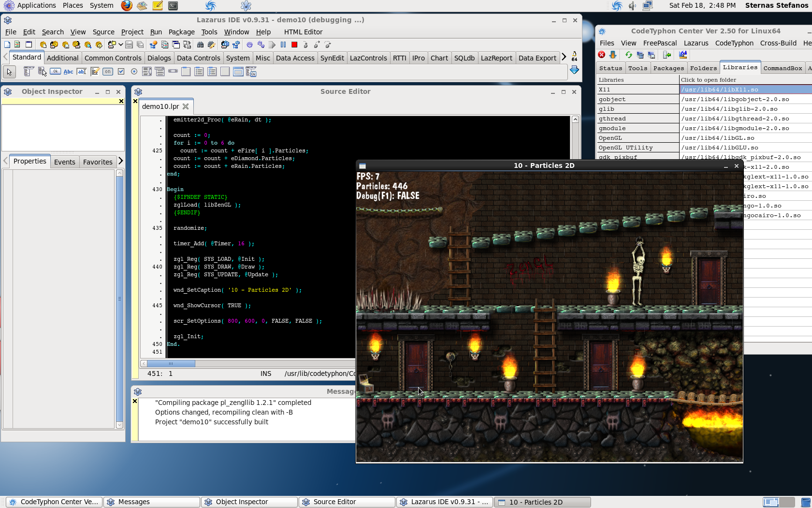Click the New Unit icon in Lazarus toolbar

tap(17, 45)
